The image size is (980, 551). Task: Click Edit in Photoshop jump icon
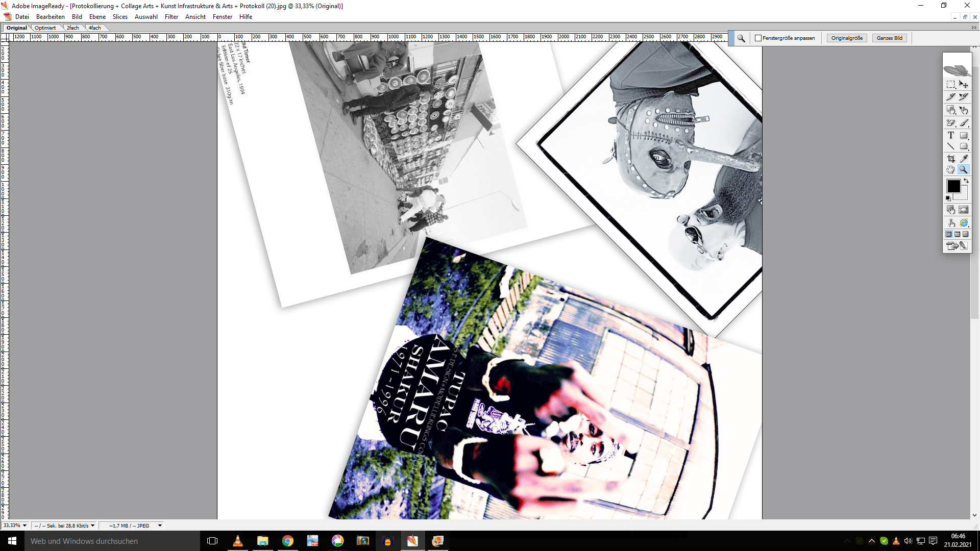(x=957, y=246)
